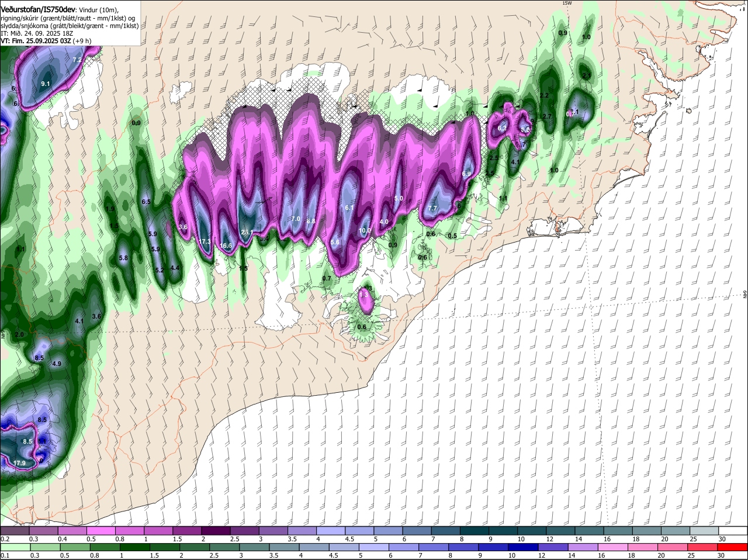This screenshot has width=748, height=560.
Task: Click the 1.9 value label
Action: click(x=110, y=209)
